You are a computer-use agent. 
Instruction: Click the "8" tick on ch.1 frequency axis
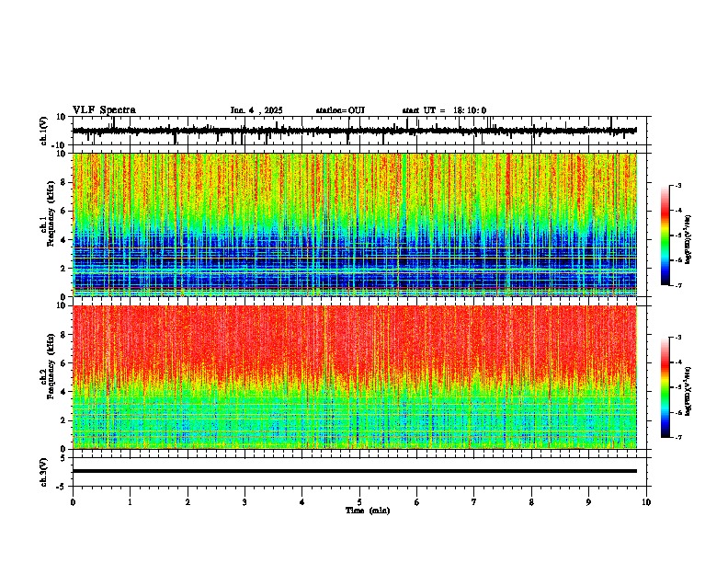(x=63, y=182)
